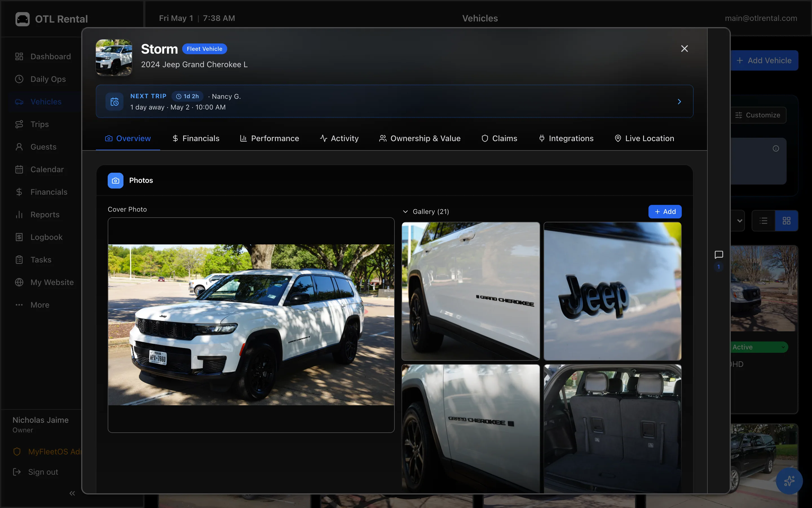Open the Integrations tab
Image resolution: width=812 pixels, height=508 pixels.
tap(566, 138)
